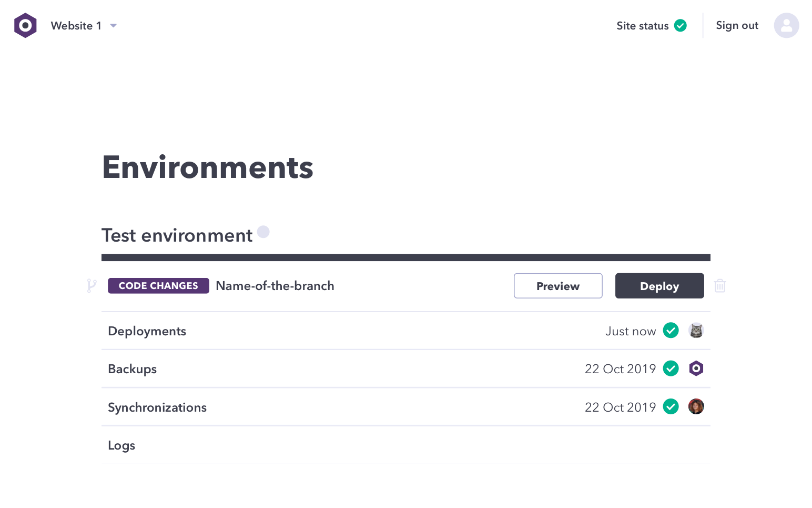Click the environment progress bar
Screen dimensions: 812x508
pyautogui.click(x=405, y=257)
